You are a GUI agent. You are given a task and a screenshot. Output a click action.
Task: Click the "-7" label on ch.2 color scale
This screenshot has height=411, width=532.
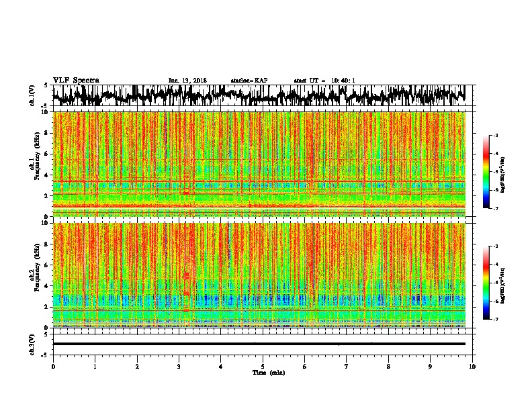point(495,319)
